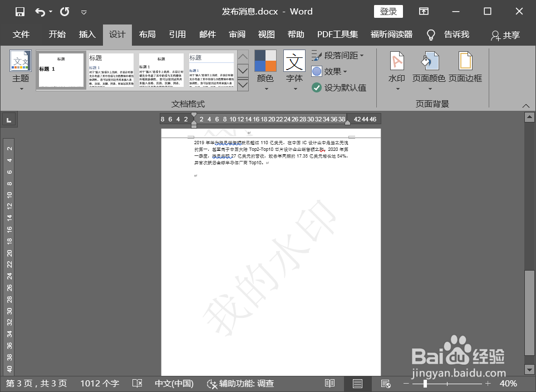Switch to the 布局 tab

147,35
